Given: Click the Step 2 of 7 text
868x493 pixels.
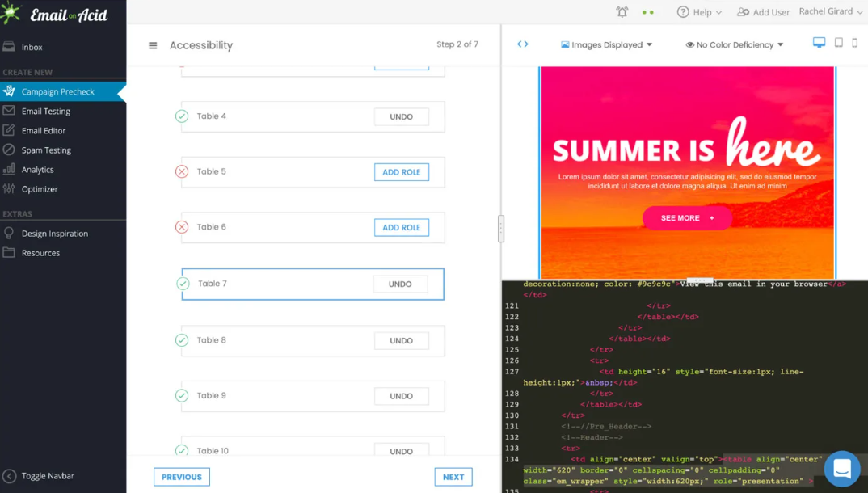Looking at the screenshot, I should pyautogui.click(x=457, y=44).
